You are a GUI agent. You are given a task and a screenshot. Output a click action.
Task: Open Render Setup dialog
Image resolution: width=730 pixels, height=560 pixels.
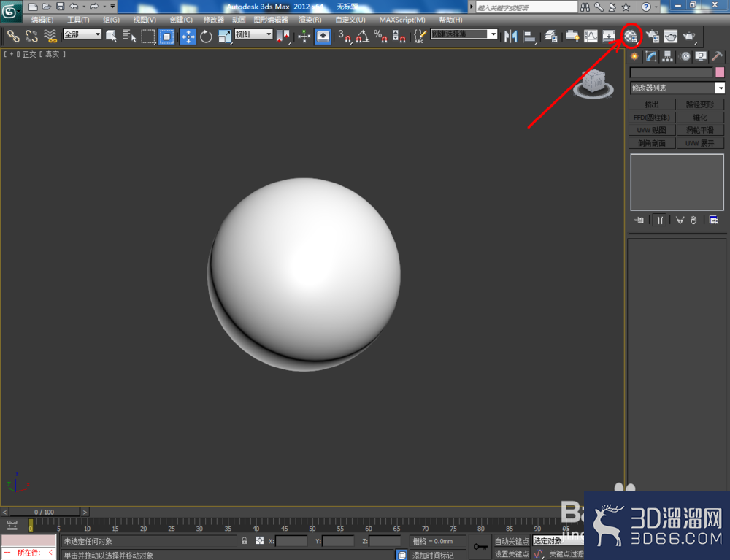[653, 36]
